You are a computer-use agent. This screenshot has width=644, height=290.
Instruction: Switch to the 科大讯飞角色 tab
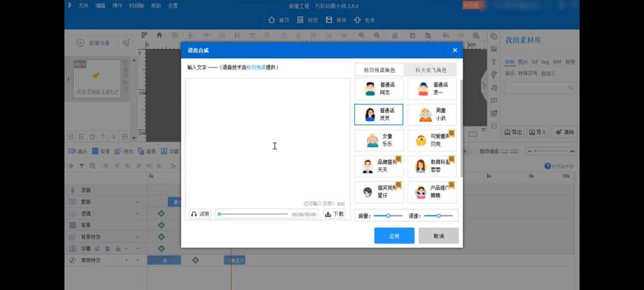431,70
